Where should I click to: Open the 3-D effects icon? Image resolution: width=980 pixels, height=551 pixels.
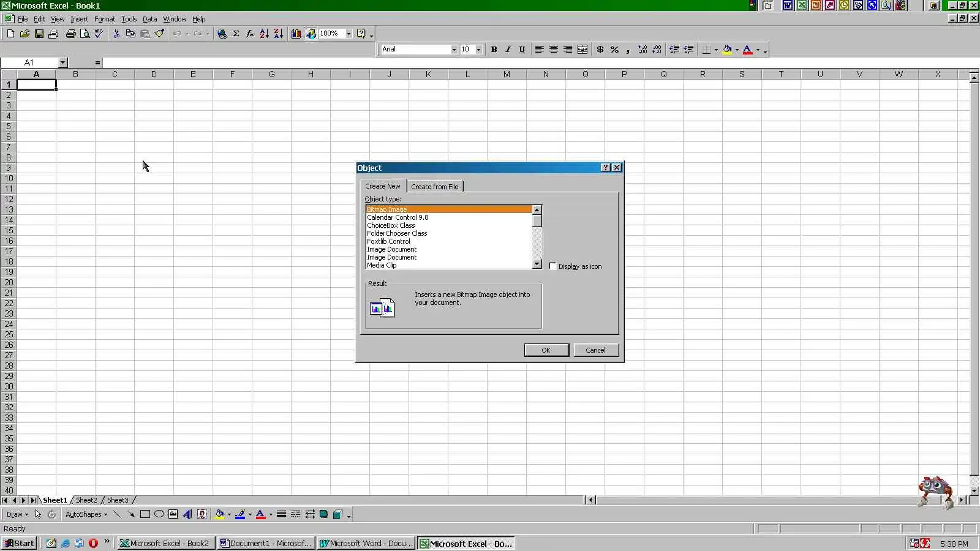[x=337, y=514]
